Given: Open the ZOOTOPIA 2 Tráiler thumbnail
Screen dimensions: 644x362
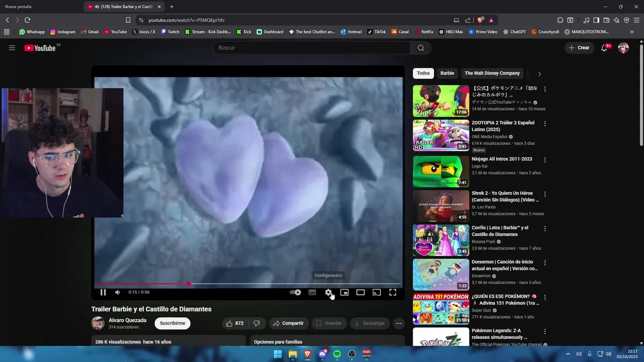Looking at the screenshot, I should pos(441,135).
